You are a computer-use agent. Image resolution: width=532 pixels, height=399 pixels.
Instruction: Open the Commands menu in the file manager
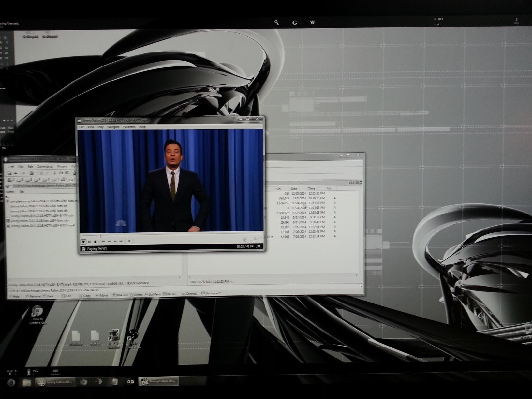click(x=45, y=166)
